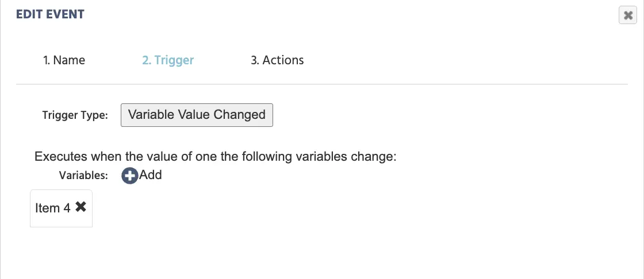Click the word Name in step one
Viewport: 644px width, 279px height.
[x=70, y=60]
